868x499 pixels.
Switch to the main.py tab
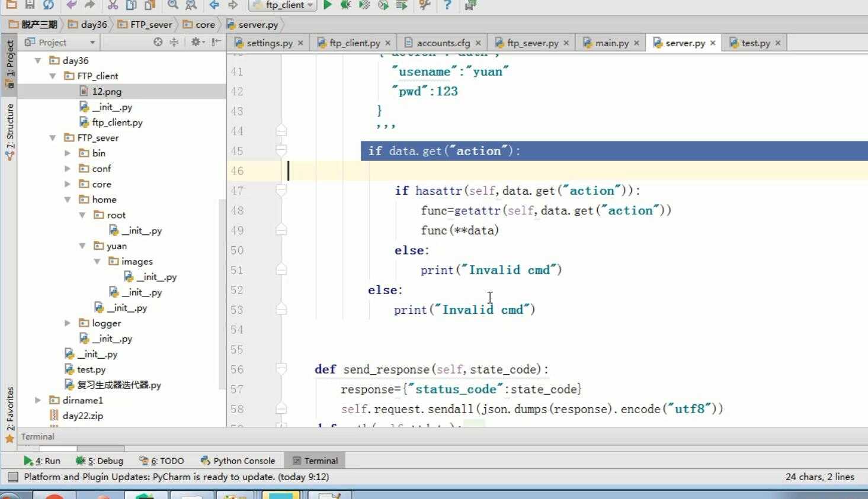[611, 43]
